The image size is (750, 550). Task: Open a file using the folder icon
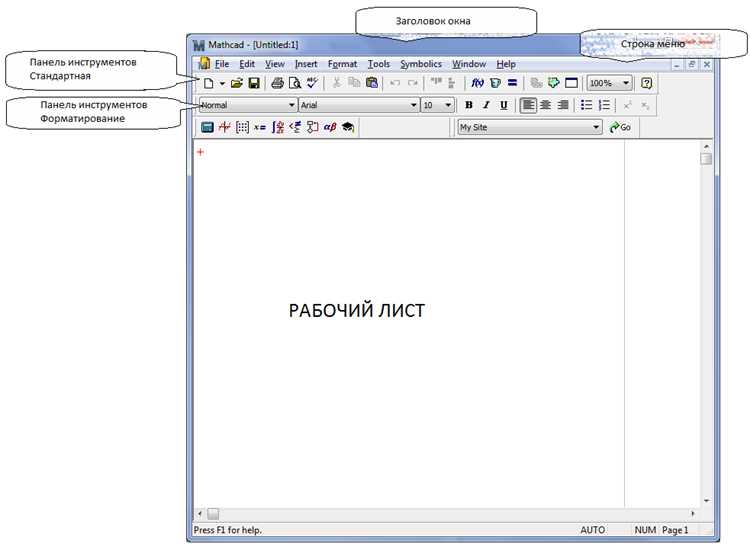click(x=237, y=83)
